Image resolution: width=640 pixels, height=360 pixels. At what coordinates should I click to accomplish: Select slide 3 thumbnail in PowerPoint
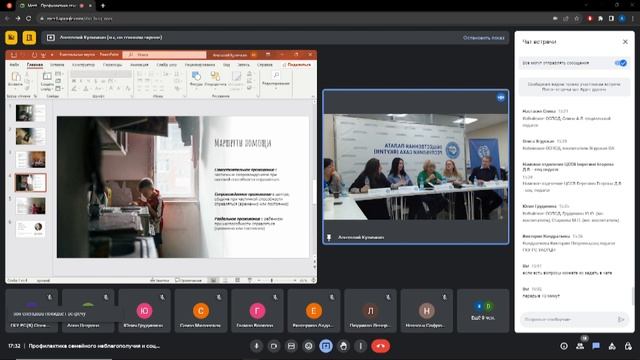coord(30,159)
